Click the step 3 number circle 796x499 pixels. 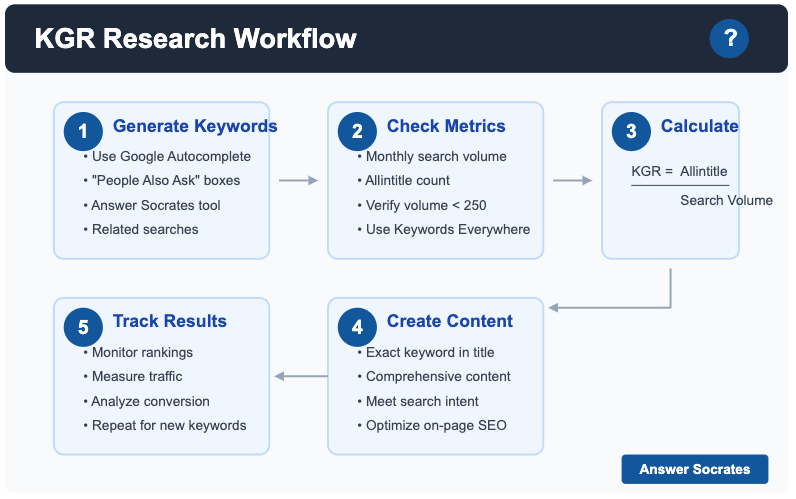[630, 131]
